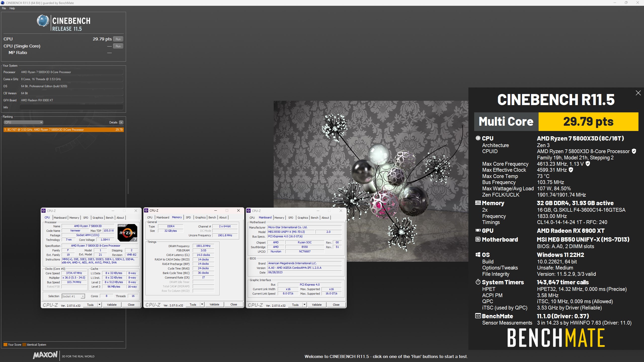This screenshot has width=644, height=362.
Task: Open the About tab in Memory CPU-Z window
Action: (x=223, y=217)
